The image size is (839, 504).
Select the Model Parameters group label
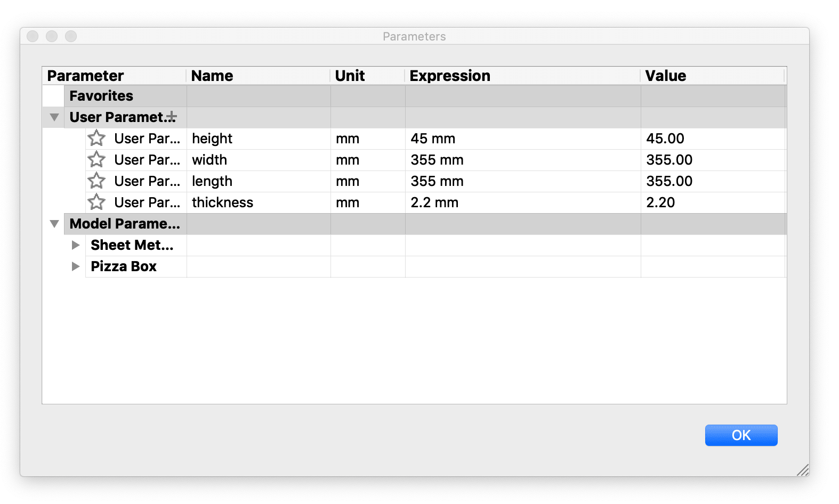tap(125, 224)
